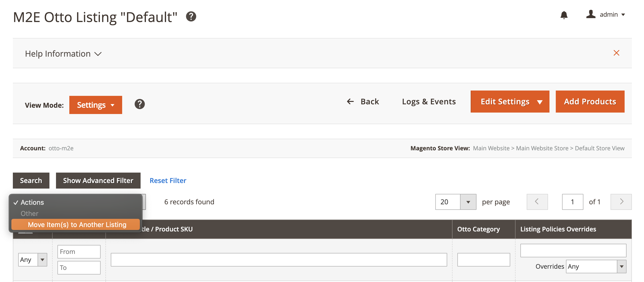Click the Reset Filter link
The width and height of the screenshot is (644, 282).
point(168,181)
